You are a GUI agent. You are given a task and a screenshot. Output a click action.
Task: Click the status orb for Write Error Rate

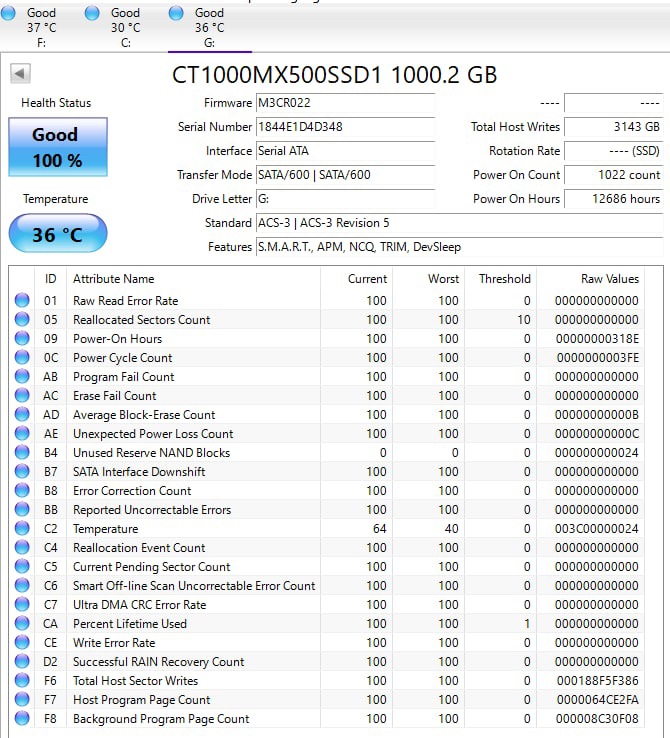click(22, 642)
